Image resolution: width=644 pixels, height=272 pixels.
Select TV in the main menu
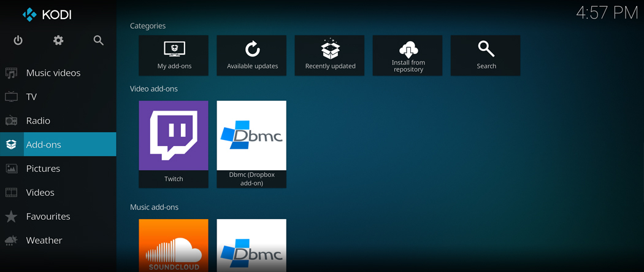tap(58, 97)
